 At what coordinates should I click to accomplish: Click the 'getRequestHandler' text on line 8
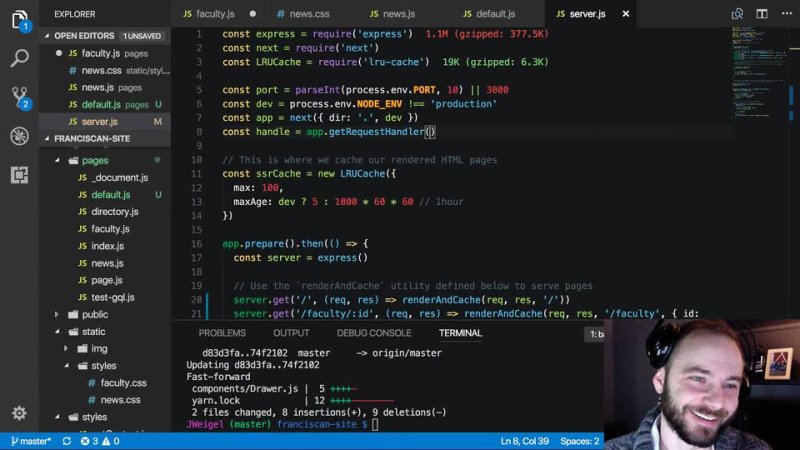click(377, 132)
